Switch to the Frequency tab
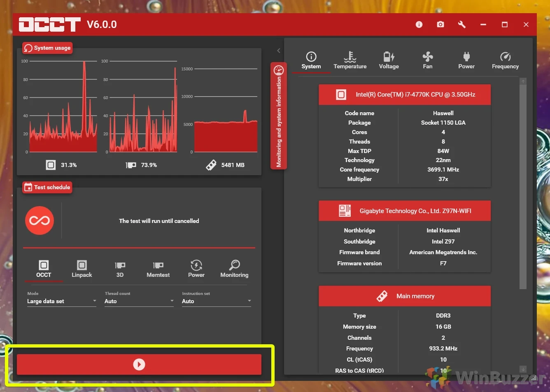Screen dimensions: 550x392 click(x=505, y=61)
